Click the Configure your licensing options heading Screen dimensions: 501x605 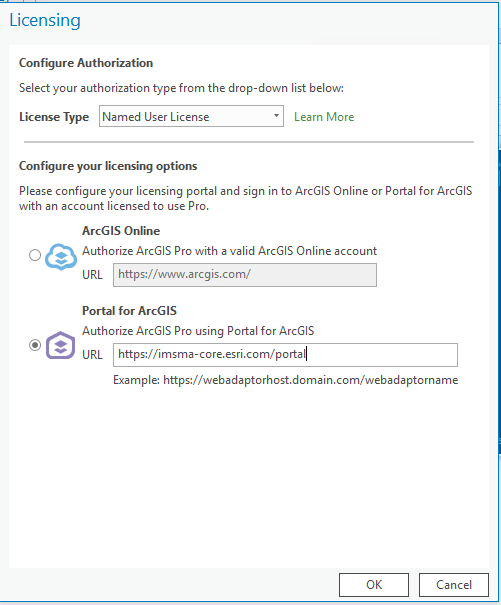point(108,166)
